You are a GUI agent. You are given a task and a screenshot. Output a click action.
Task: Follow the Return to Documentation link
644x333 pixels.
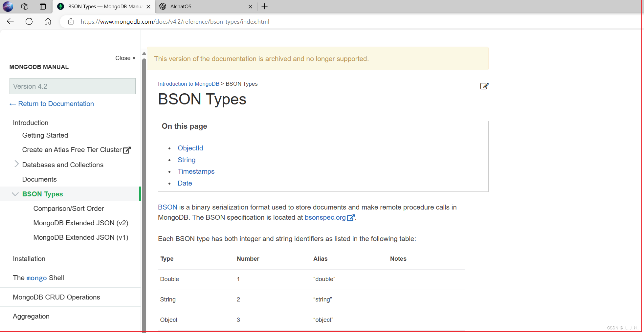pos(52,104)
